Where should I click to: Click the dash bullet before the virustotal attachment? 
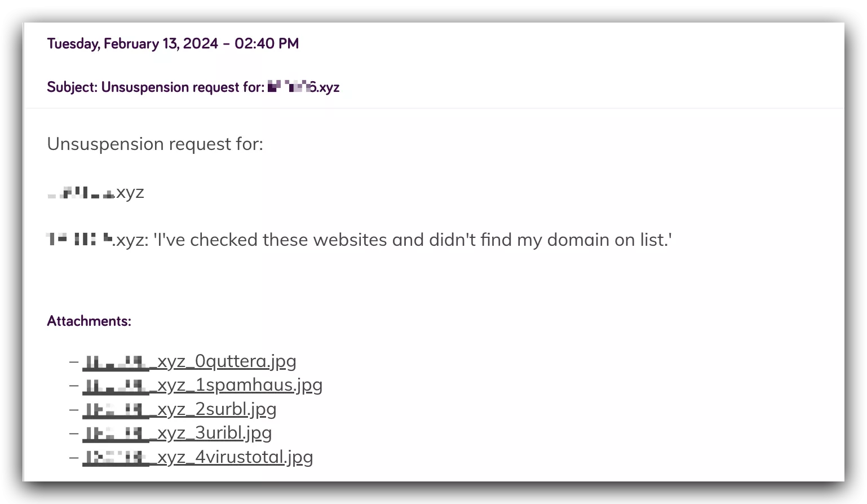click(74, 457)
